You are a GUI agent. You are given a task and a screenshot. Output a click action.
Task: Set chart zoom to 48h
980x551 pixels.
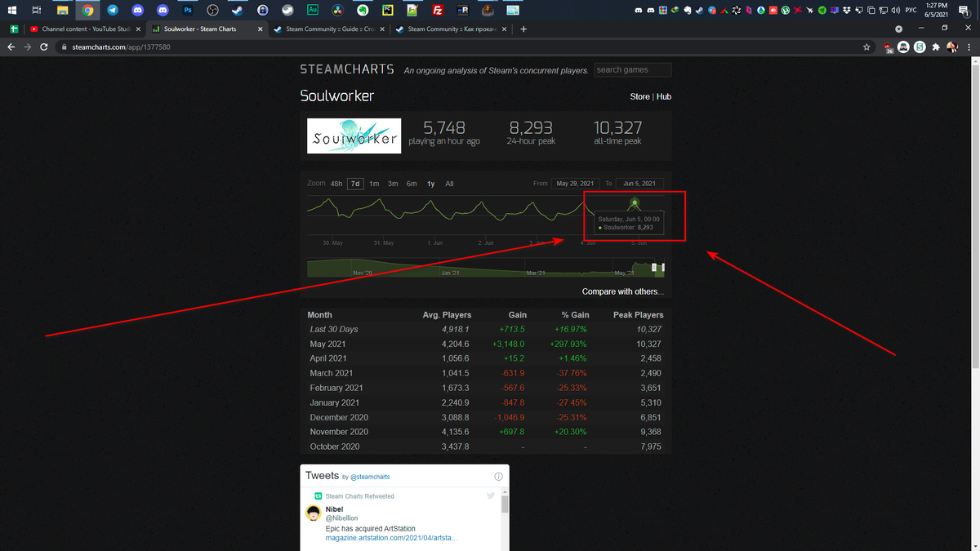[336, 184]
